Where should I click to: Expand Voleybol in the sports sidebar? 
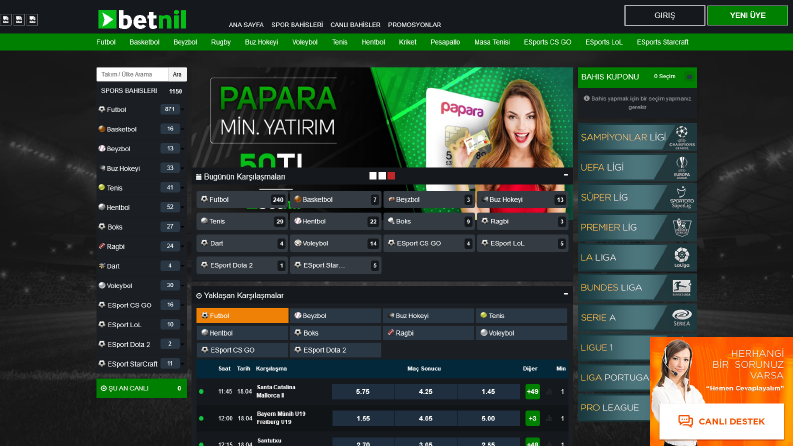point(142,285)
